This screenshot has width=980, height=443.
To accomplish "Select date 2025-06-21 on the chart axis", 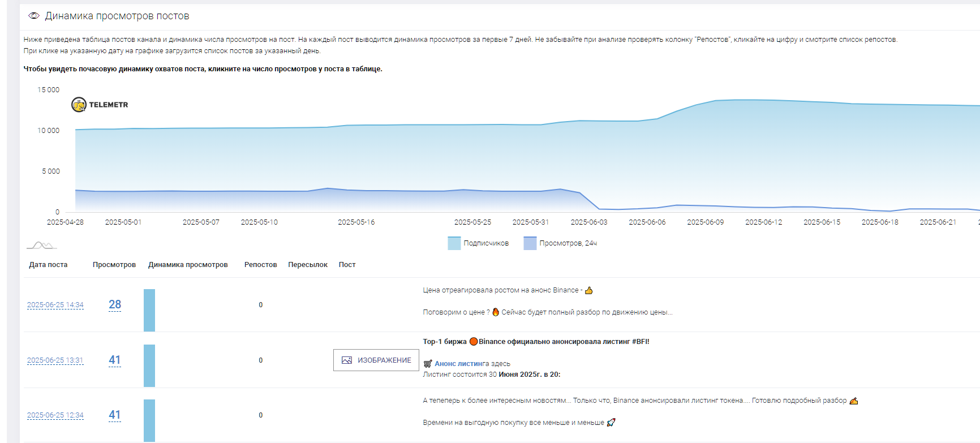I will [x=938, y=222].
